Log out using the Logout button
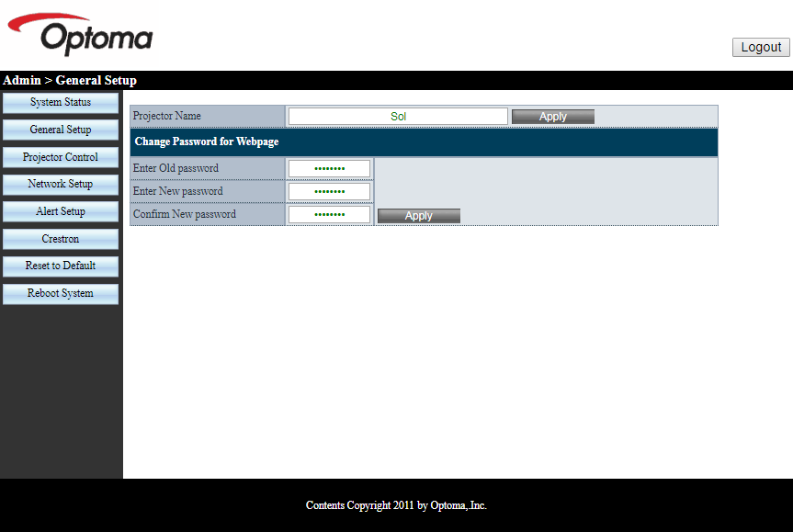This screenshot has width=793, height=532. tap(761, 47)
